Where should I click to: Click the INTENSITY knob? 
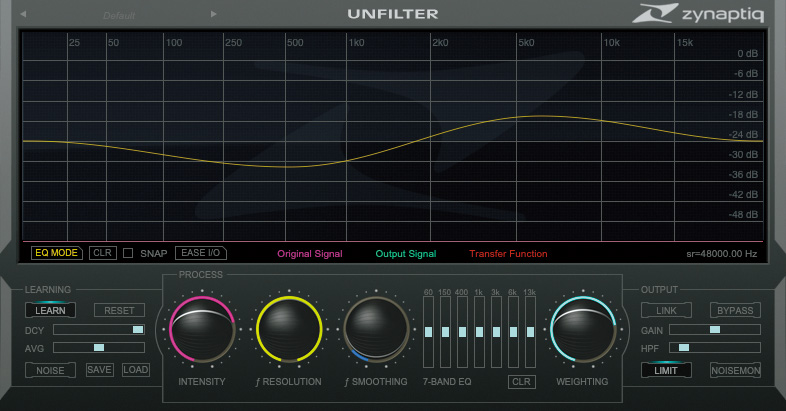tap(202, 329)
